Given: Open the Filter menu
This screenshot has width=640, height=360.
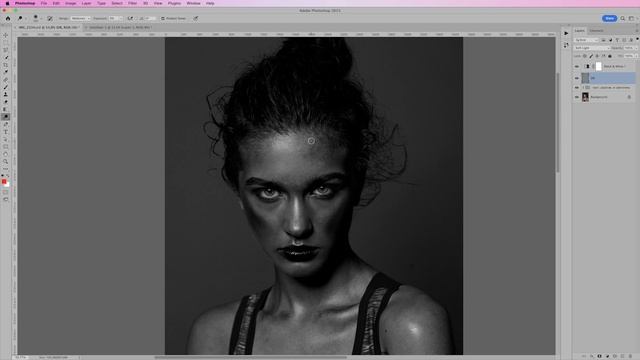Looking at the screenshot, I should click(133, 3).
